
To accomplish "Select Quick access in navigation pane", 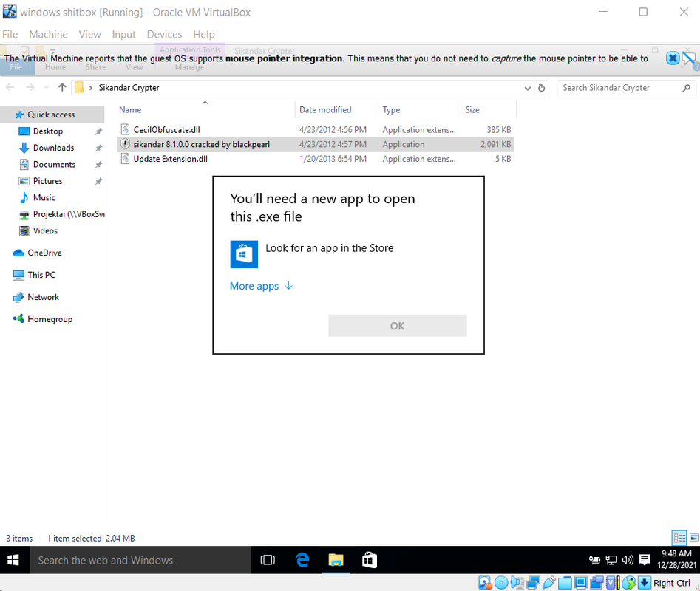I will pyautogui.click(x=51, y=115).
